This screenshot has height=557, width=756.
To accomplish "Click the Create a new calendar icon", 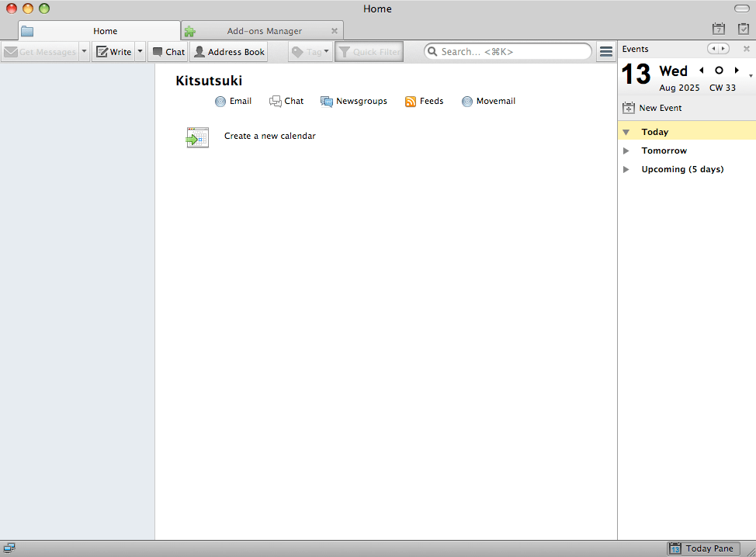I will pos(198,137).
